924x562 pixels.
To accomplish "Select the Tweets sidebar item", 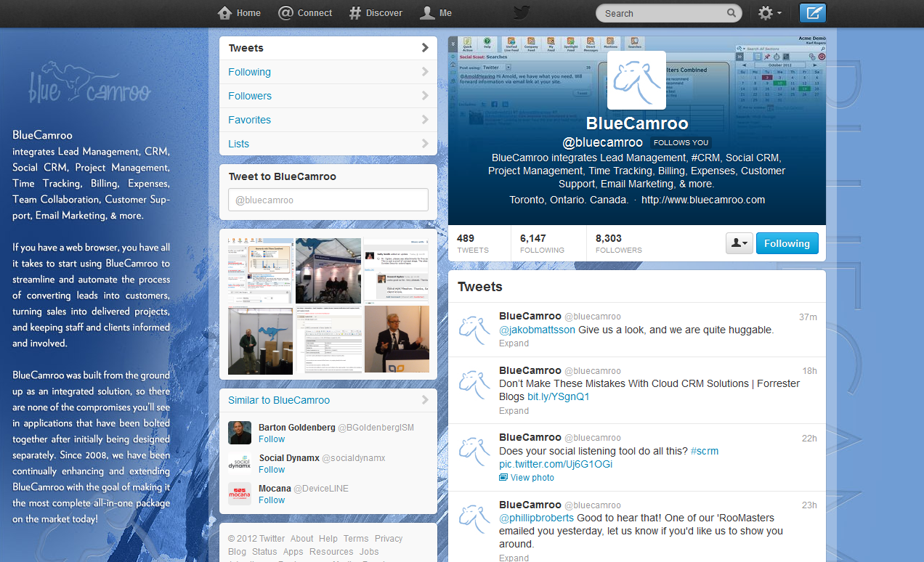I will point(328,48).
